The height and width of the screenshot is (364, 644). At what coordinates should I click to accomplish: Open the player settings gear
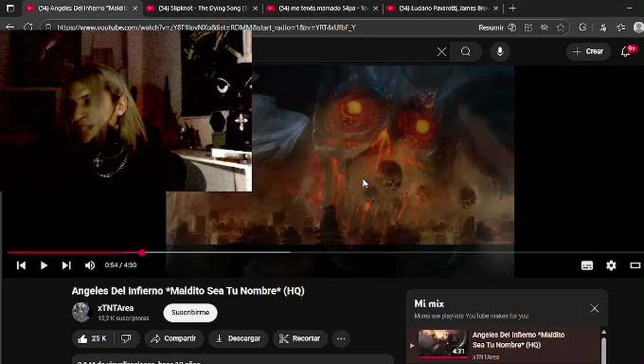(x=611, y=265)
